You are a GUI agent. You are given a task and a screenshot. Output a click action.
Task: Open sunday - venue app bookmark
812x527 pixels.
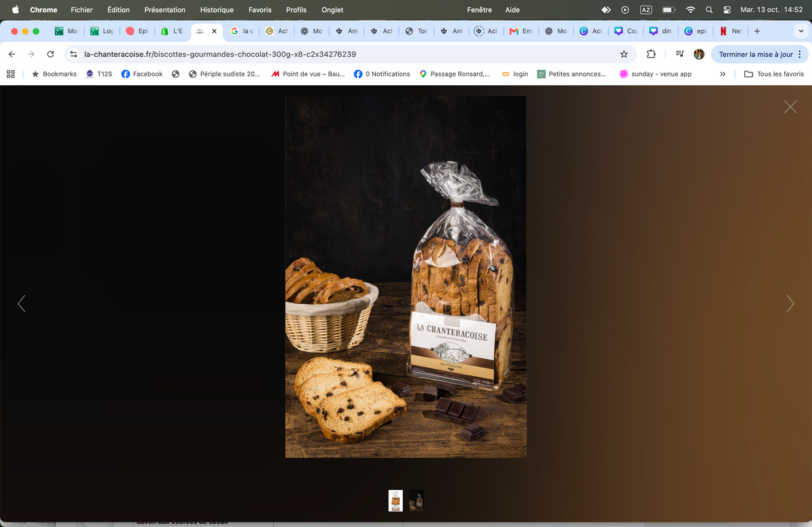coord(656,74)
